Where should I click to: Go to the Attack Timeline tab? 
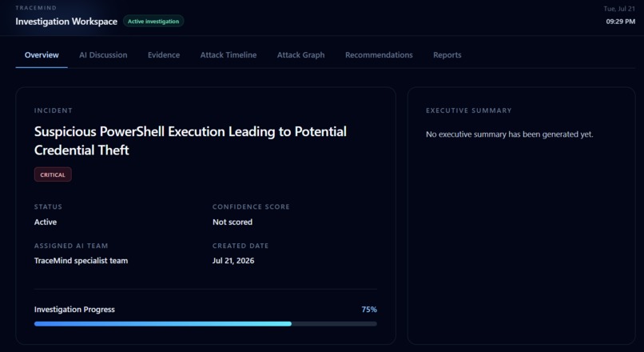[229, 55]
